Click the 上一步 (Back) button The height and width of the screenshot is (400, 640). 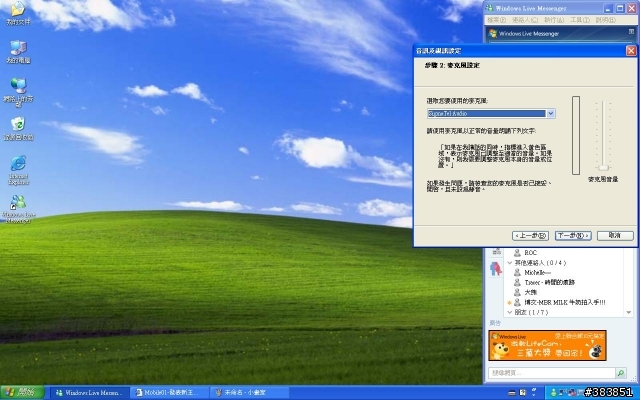coord(530,236)
